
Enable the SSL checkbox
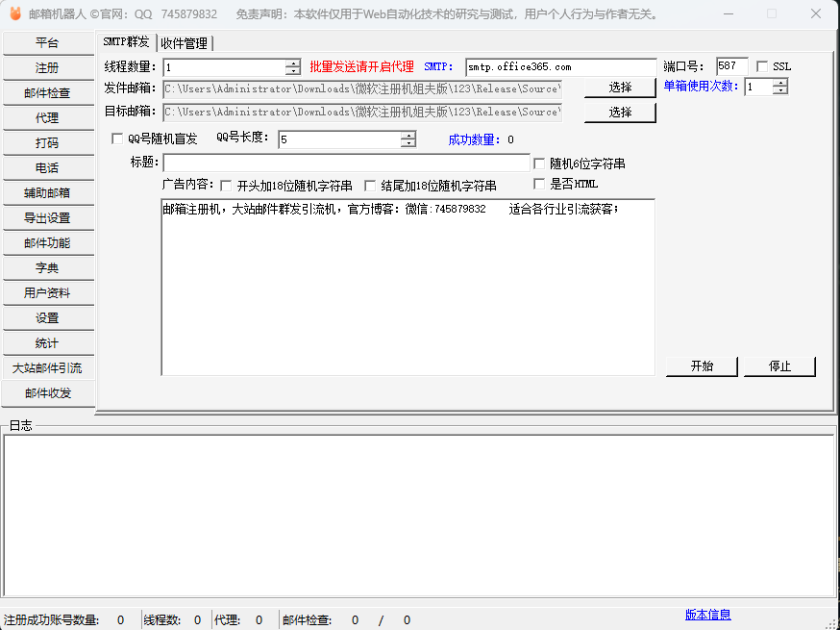pyautogui.click(x=763, y=66)
